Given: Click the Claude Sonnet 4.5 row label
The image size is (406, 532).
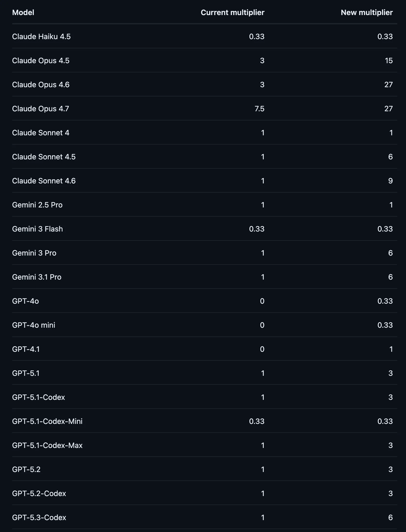Looking at the screenshot, I should click(x=44, y=157).
